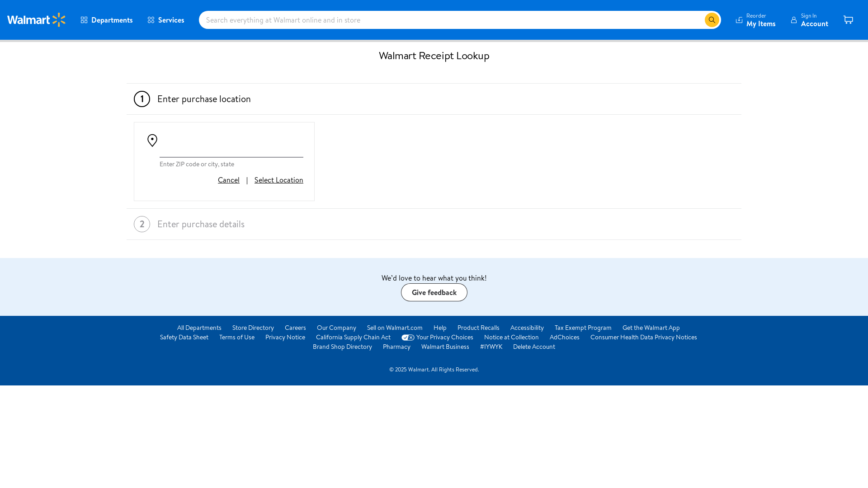This screenshot has height=488, width=868.
Task: Open the Careers footer link
Action: [x=295, y=328]
